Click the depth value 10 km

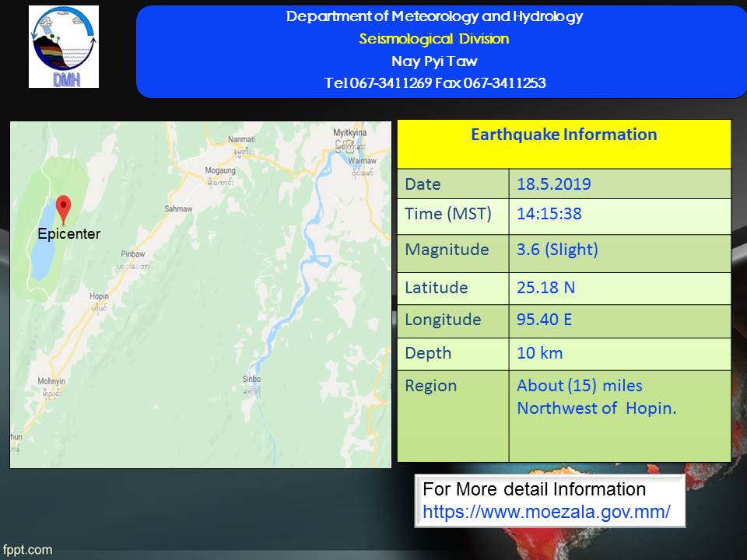coord(540,353)
